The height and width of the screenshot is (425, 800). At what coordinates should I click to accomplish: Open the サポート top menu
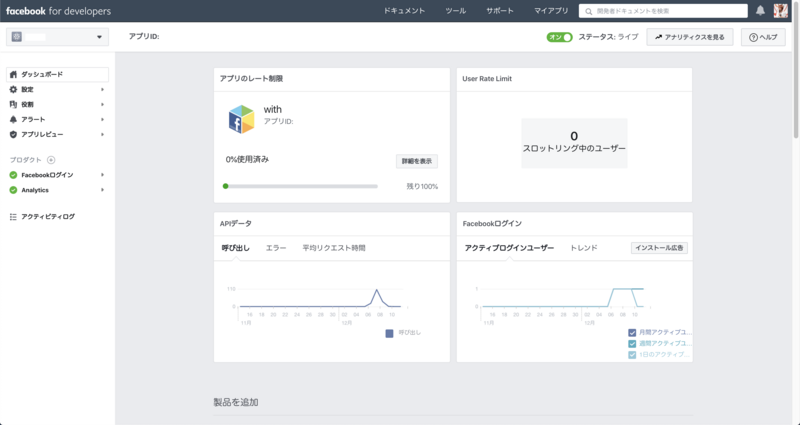500,11
